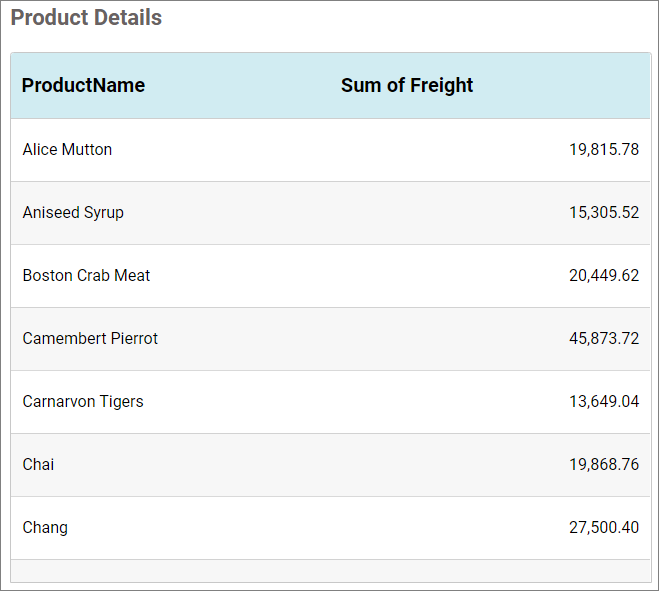659x591 pixels.
Task: Select the Chang product cell
Action: (45, 528)
